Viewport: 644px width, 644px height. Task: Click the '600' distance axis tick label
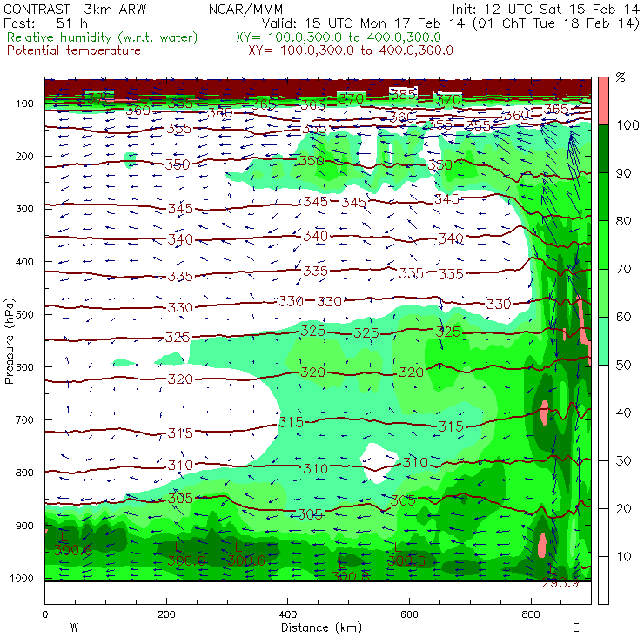pyautogui.click(x=410, y=614)
